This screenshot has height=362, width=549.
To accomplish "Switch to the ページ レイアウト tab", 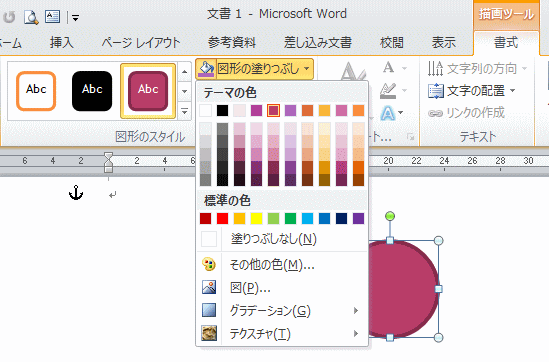I will [x=141, y=43].
